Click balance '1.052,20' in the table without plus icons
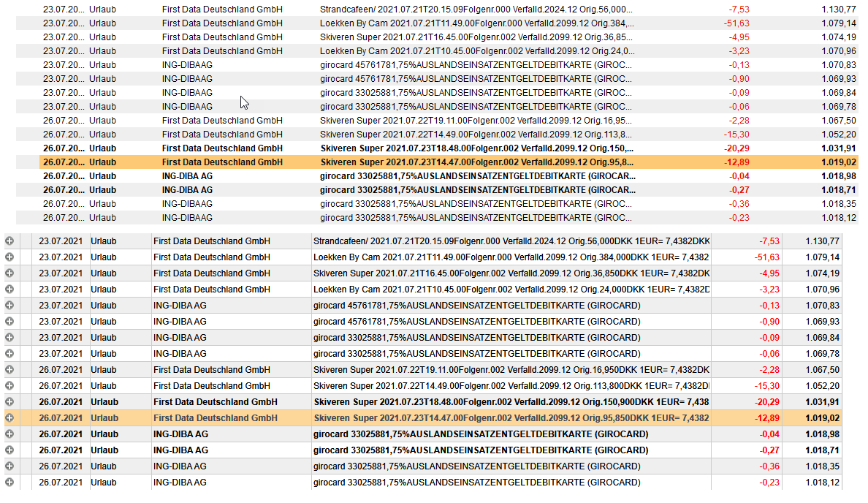 [839, 134]
